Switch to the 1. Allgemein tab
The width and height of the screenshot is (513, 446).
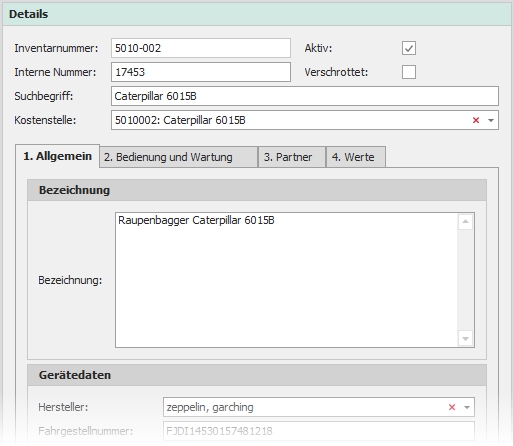(x=57, y=156)
